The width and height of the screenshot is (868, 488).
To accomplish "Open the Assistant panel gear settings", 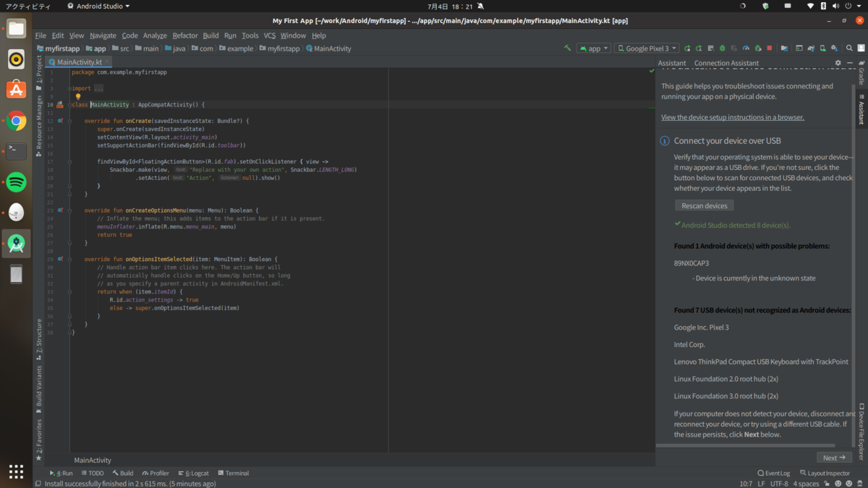I will tap(838, 63).
